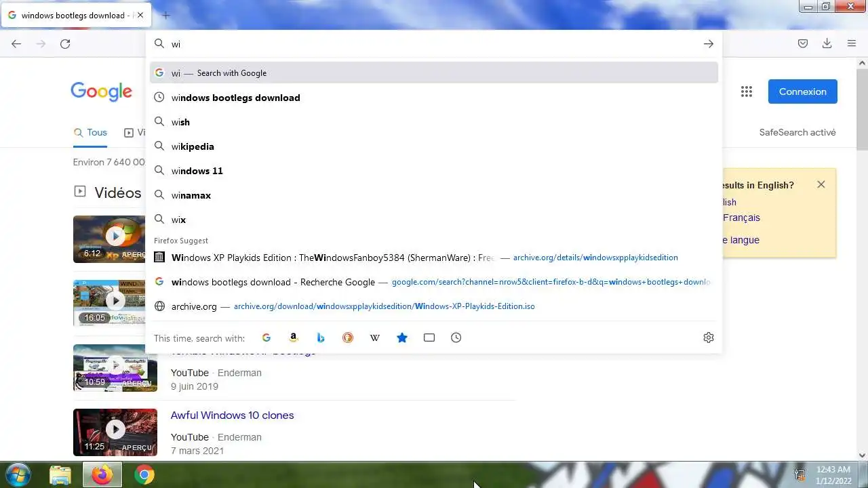Viewport: 868px width, 488px height.
Task: Open 'Awful Windows 10 clones' video link
Action: (x=232, y=415)
